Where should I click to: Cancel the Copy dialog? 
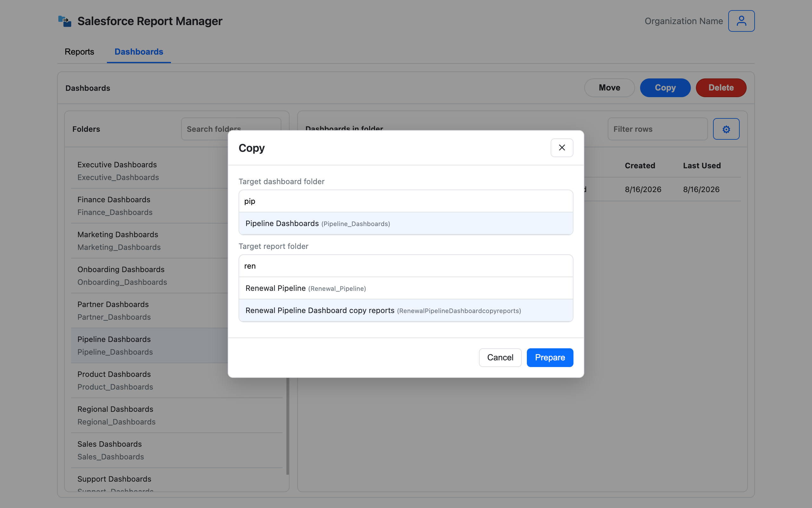click(500, 358)
